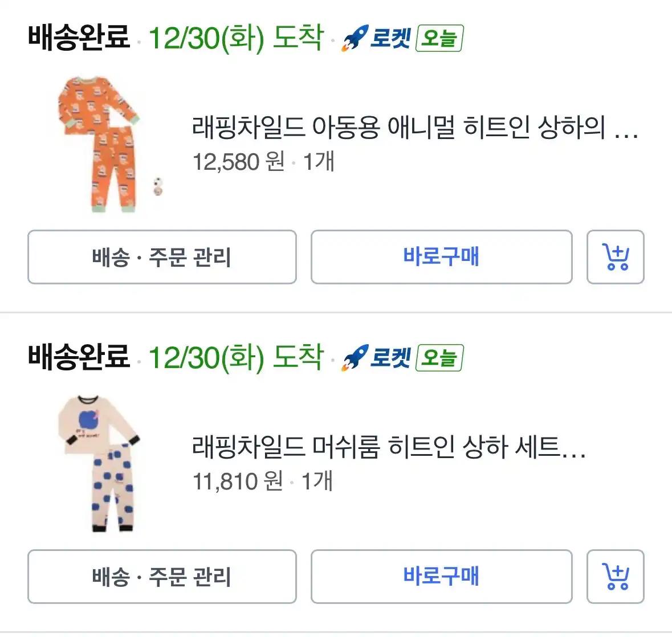672x637 pixels.
Task: Click the 로켓 rocket icon on the second order
Action: pos(353,358)
